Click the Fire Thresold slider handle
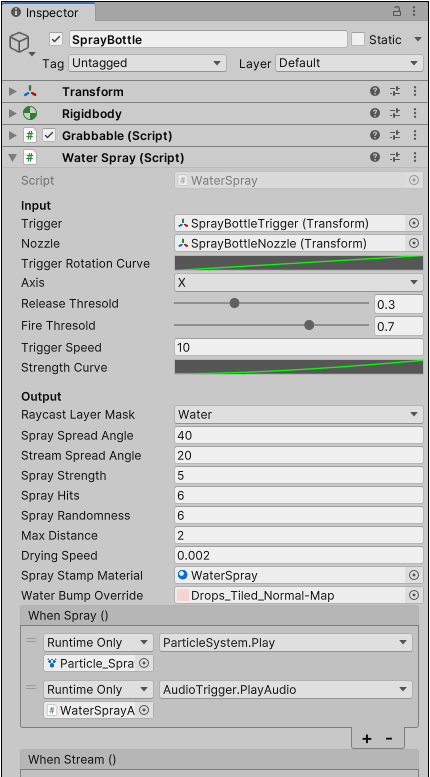This screenshot has height=777, width=430. (x=309, y=325)
